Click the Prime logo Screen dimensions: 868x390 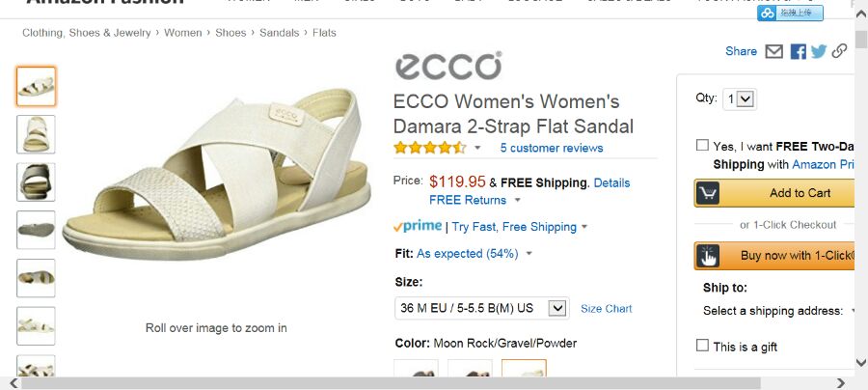click(x=418, y=227)
